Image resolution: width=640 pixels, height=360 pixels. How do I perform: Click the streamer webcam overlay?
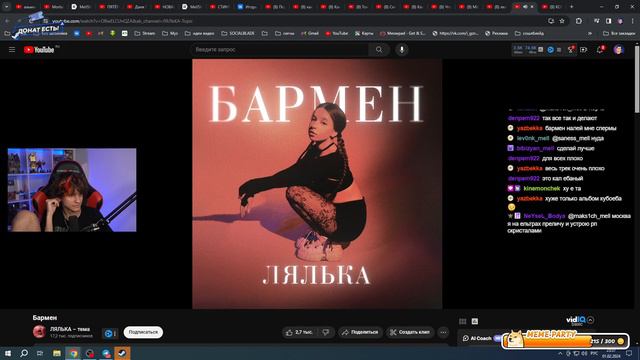(72, 190)
